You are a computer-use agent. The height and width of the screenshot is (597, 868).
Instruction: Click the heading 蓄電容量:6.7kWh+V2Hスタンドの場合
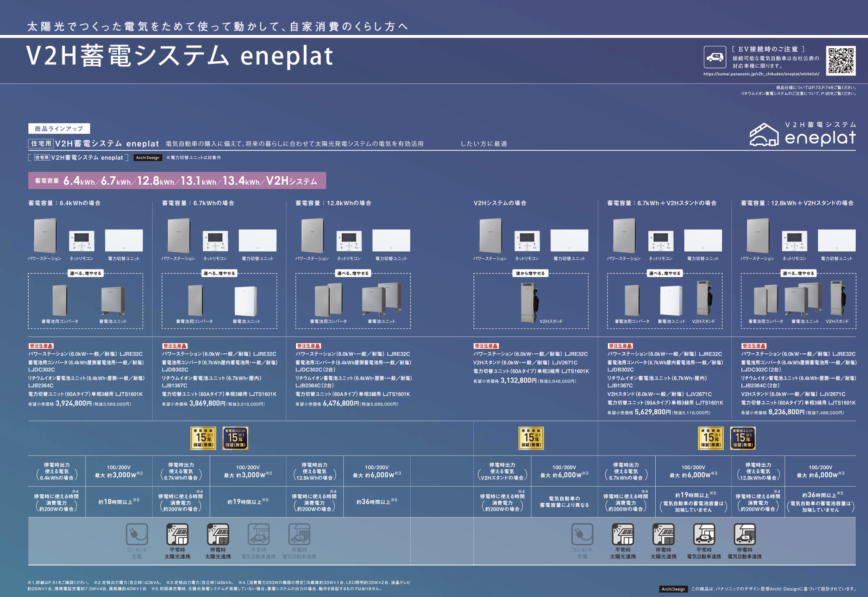pos(662,203)
